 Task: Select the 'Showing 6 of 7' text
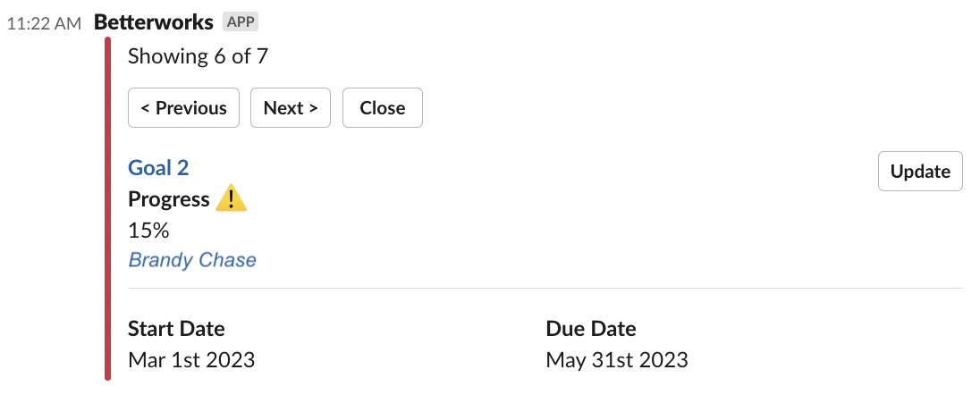tap(199, 56)
